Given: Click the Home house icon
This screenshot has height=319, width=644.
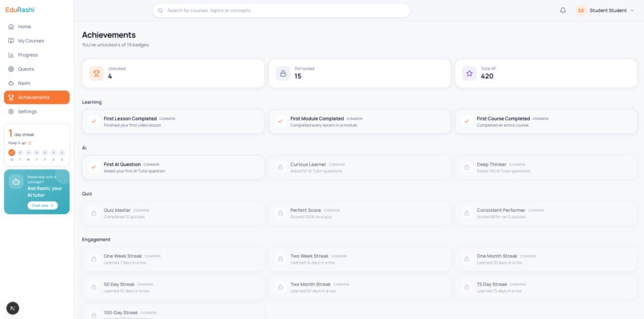Looking at the screenshot, I should point(11,26).
